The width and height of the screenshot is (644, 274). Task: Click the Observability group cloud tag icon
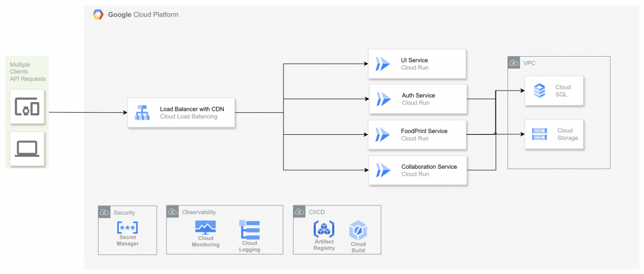[x=172, y=212]
